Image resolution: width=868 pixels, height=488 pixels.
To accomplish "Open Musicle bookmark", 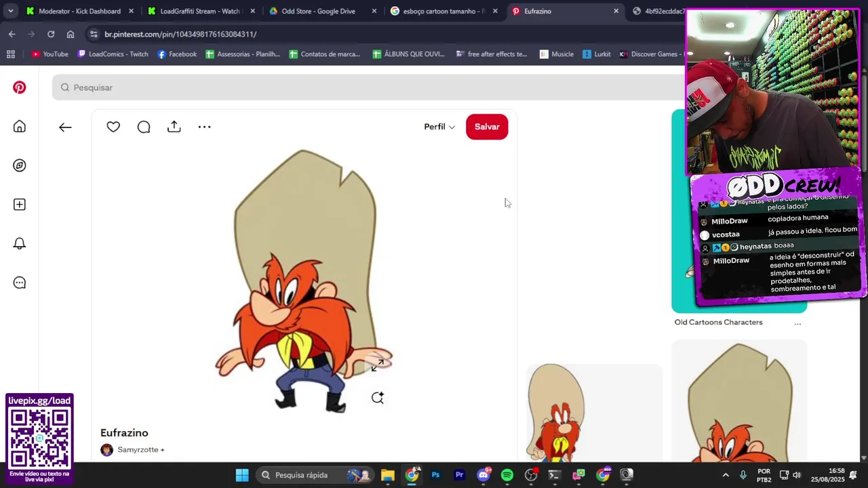I will click(x=557, y=54).
